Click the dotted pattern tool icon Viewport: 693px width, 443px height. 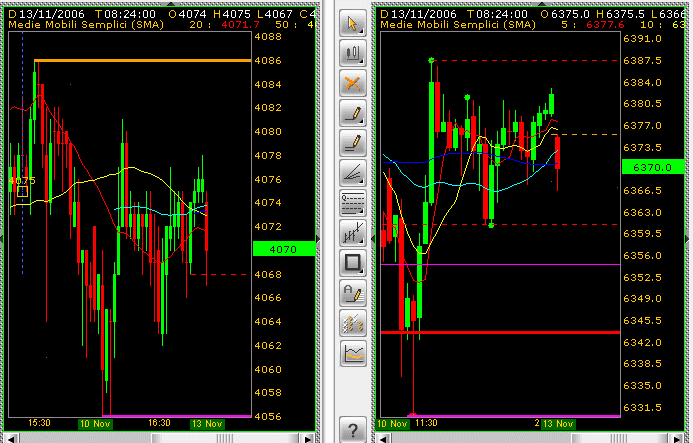352,323
